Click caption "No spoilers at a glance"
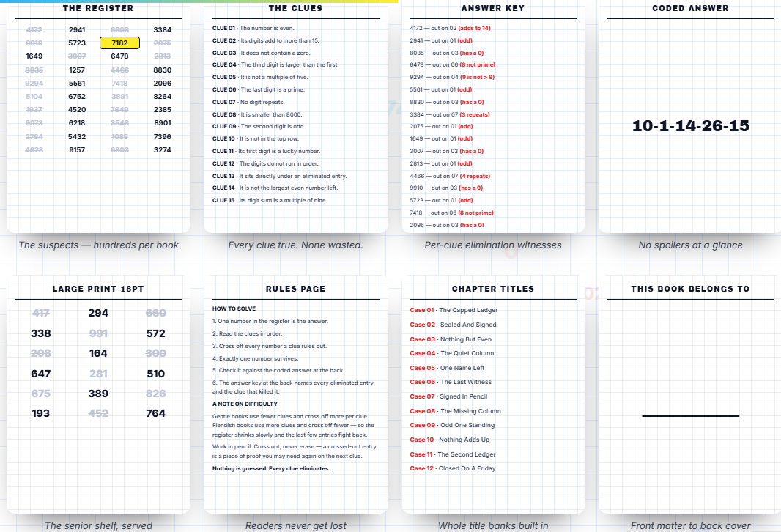The height and width of the screenshot is (532, 781). (690, 245)
